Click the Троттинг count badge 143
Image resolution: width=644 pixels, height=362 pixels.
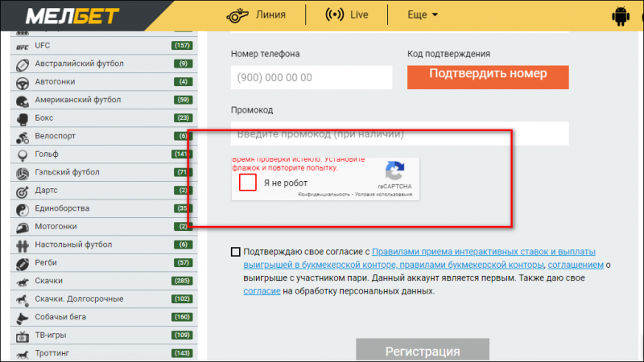(182, 353)
